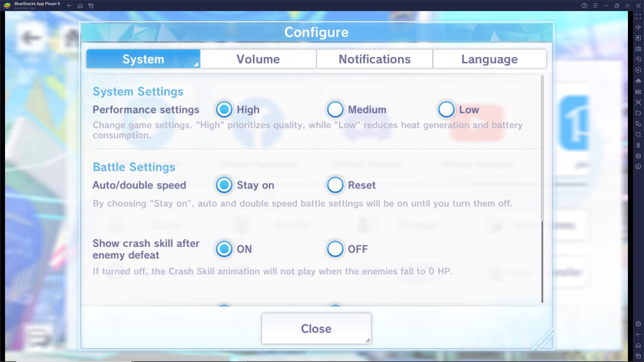This screenshot has width=644, height=362.
Task: Switch to the Language tab
Action: (489, 59)
